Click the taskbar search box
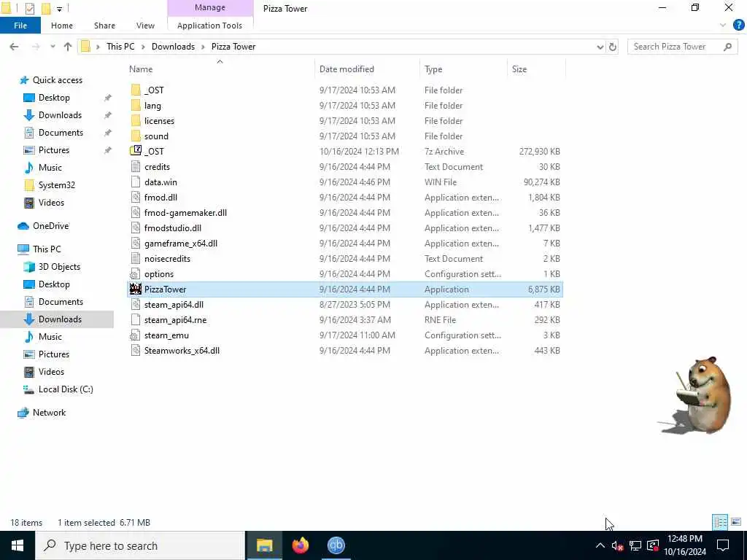Image resolution: width=747 pixels, height=560 pixels. tap(139, 545)
